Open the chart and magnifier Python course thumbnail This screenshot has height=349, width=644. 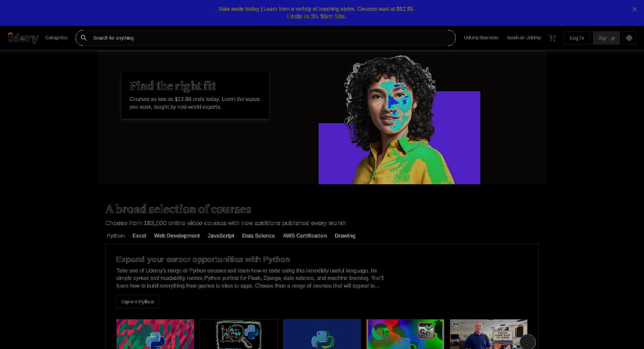[238, 334]
